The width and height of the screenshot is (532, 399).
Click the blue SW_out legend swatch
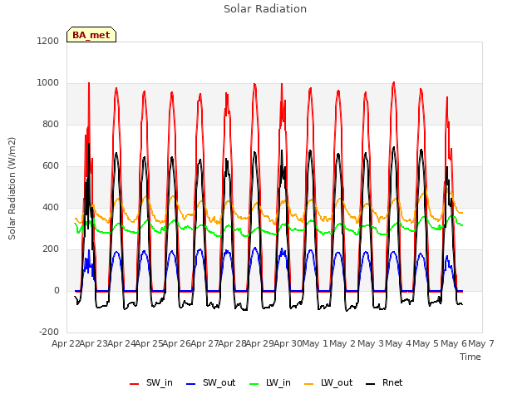click(191, 384)
